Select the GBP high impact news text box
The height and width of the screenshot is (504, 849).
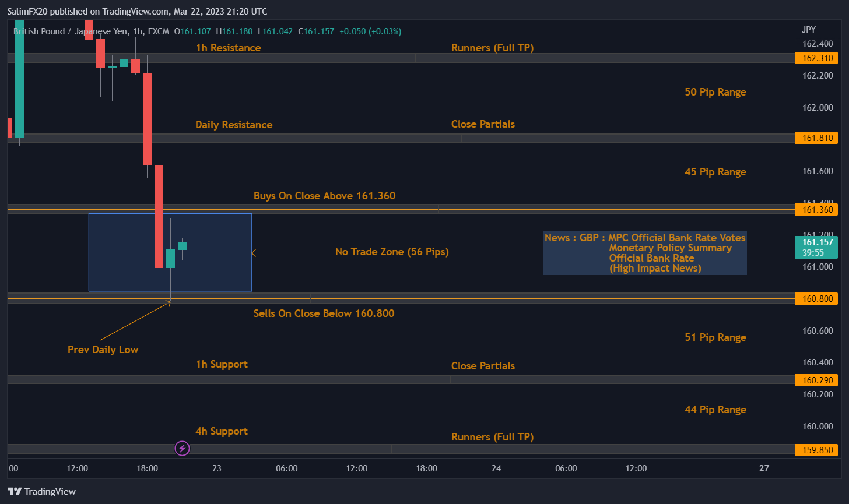[644, 253]
